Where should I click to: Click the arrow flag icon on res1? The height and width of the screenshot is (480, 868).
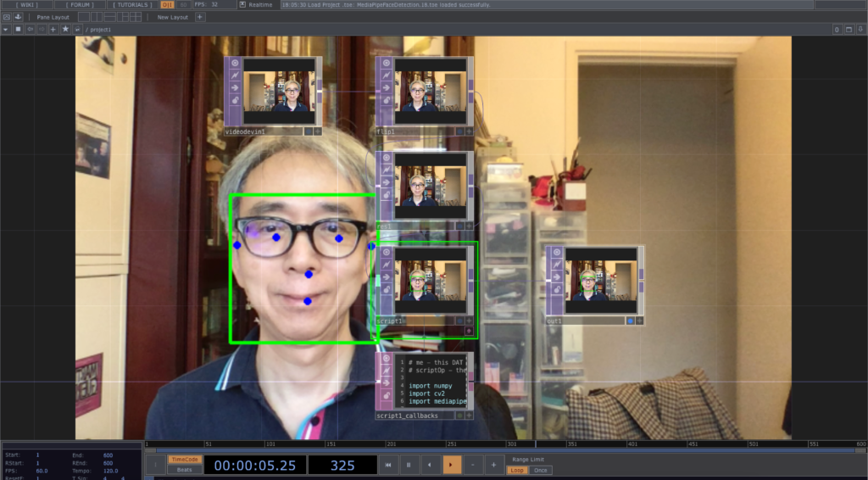386,182
